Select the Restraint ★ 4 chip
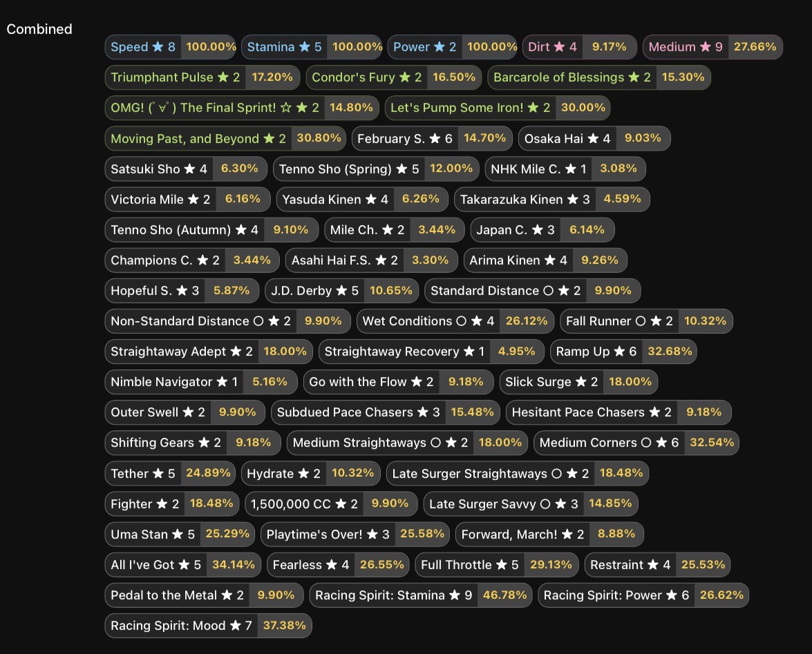The height and width of the screenshot is (654, 812). pos(658,564)
